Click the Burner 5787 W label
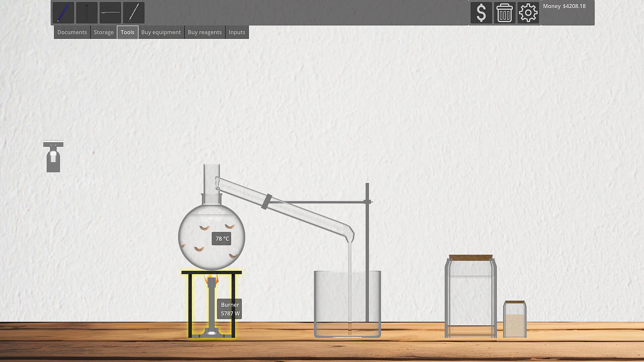This screenshot has width=644, height=362. [230, 309]
